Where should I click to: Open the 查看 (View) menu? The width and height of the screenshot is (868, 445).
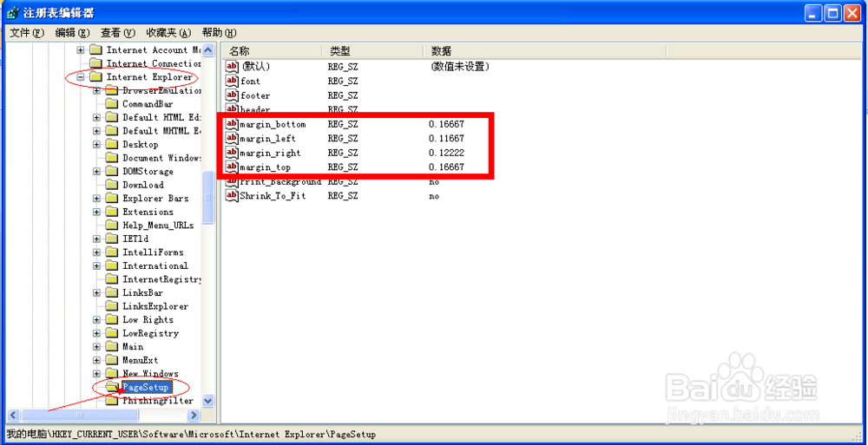(x=117, y=33)
